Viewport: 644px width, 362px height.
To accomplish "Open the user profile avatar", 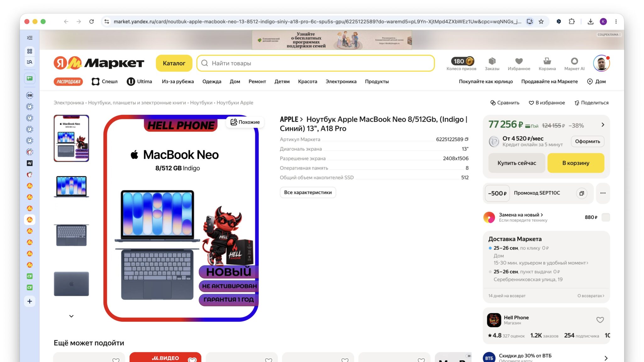I will 601,63.
